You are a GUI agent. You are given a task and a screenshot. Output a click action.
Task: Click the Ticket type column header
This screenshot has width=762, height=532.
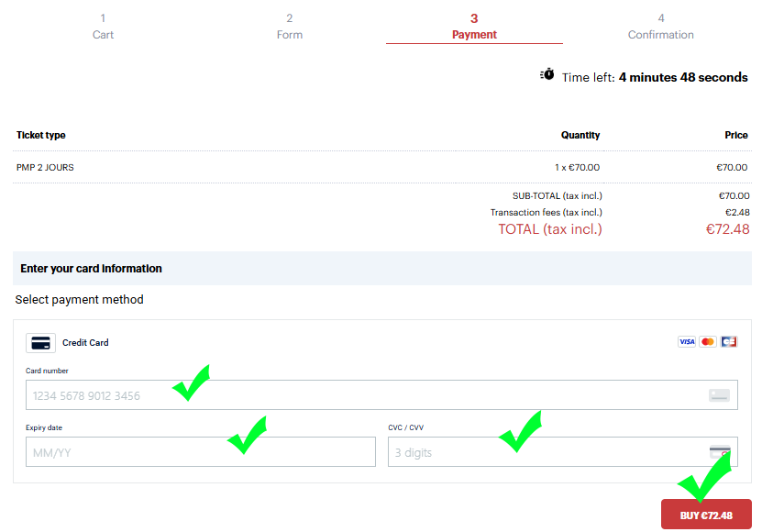point(41,135)
